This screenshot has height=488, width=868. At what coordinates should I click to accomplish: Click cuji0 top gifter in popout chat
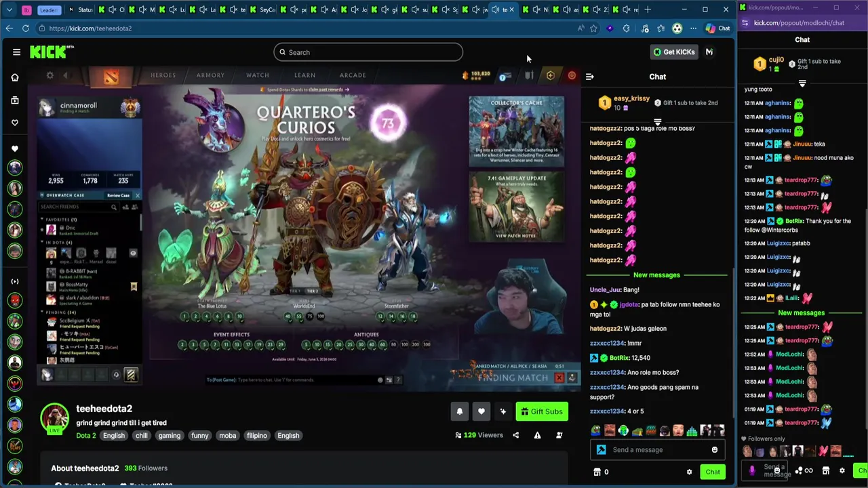click(768, 64)
